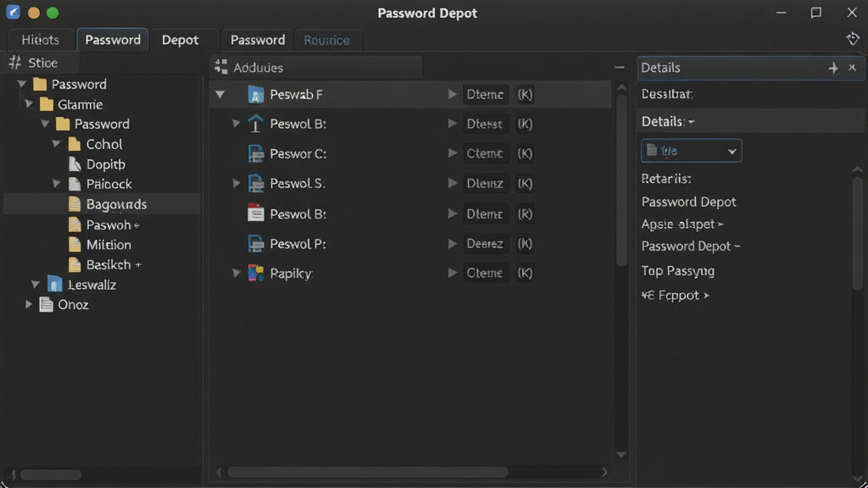Image resolution: width=868 pixels, height=488 pixels.
Task: Collapse the Peswab F list row
Action: point(220,95)
